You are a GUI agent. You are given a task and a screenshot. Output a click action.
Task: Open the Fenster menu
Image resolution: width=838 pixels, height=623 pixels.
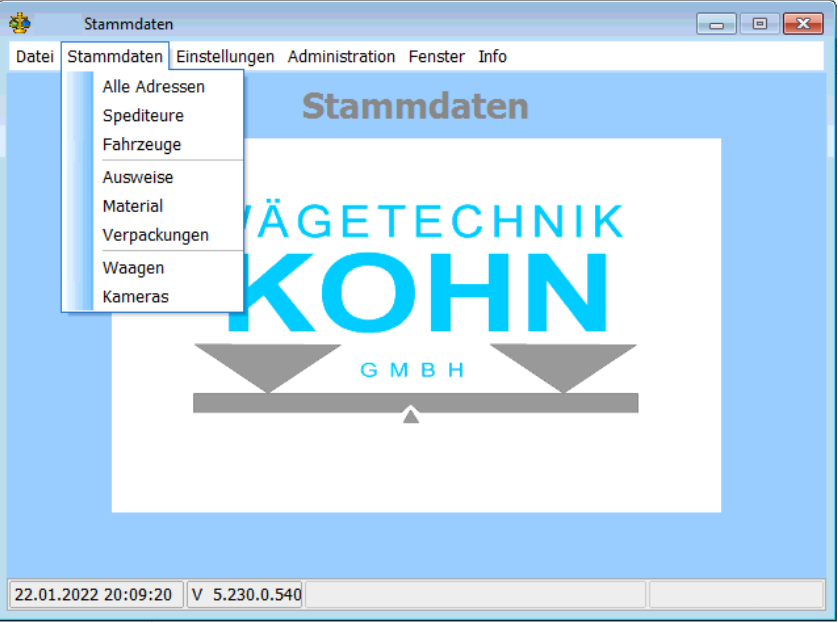437,56
